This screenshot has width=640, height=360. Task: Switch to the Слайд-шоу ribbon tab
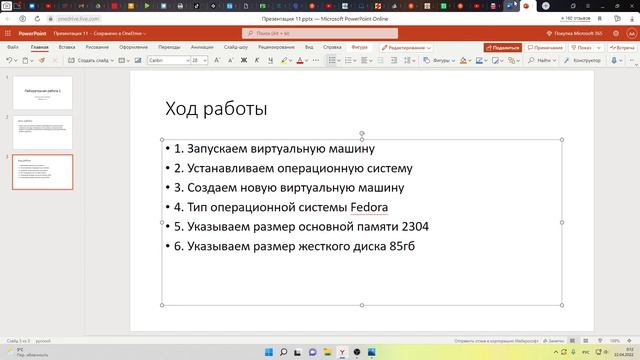pos(236,47)
